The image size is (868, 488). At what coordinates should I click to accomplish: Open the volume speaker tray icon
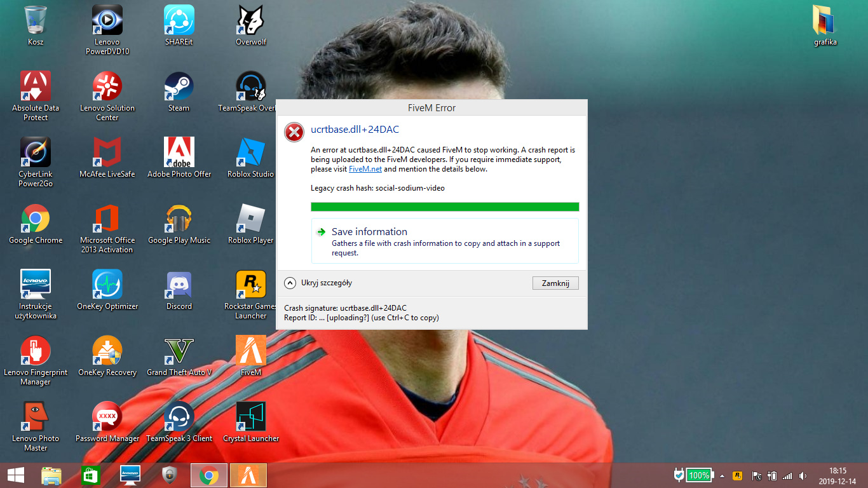(x=803, y=475)
